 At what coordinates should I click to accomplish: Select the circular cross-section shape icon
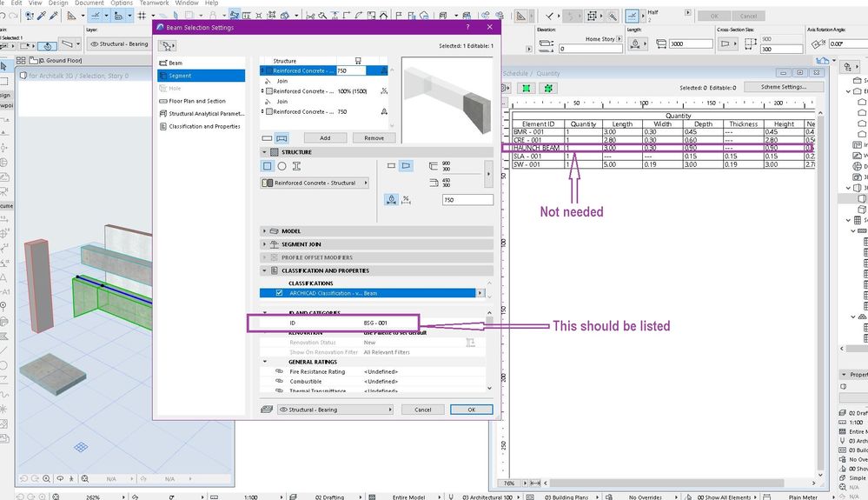(x=282, y=166)
